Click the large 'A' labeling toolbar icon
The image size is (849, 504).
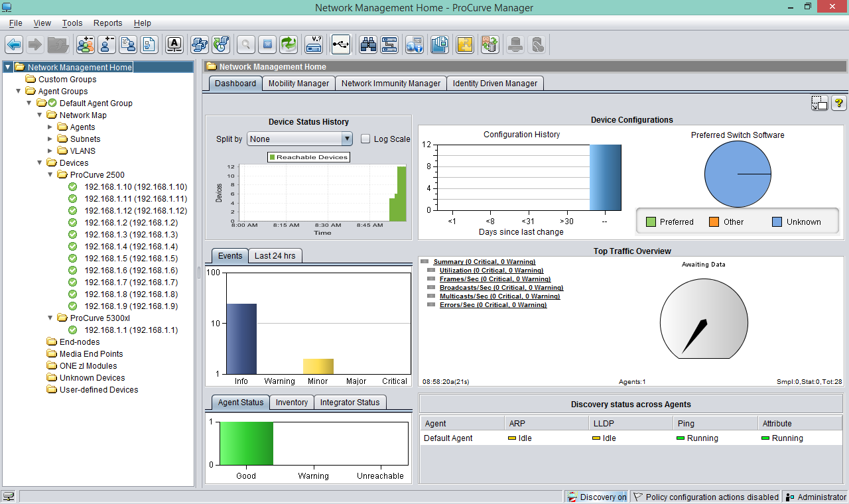(174, 44)
